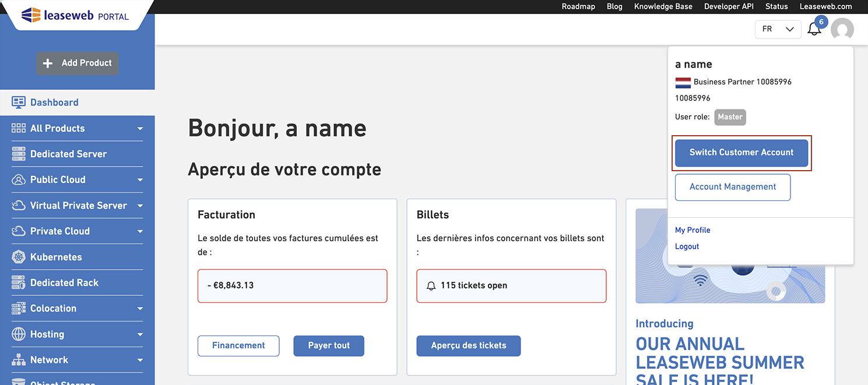Open the notifications bell

(x=814, y=29)
